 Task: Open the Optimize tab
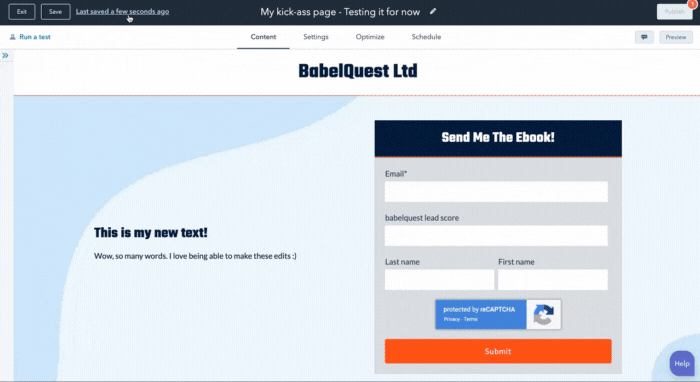coord(370,37)
